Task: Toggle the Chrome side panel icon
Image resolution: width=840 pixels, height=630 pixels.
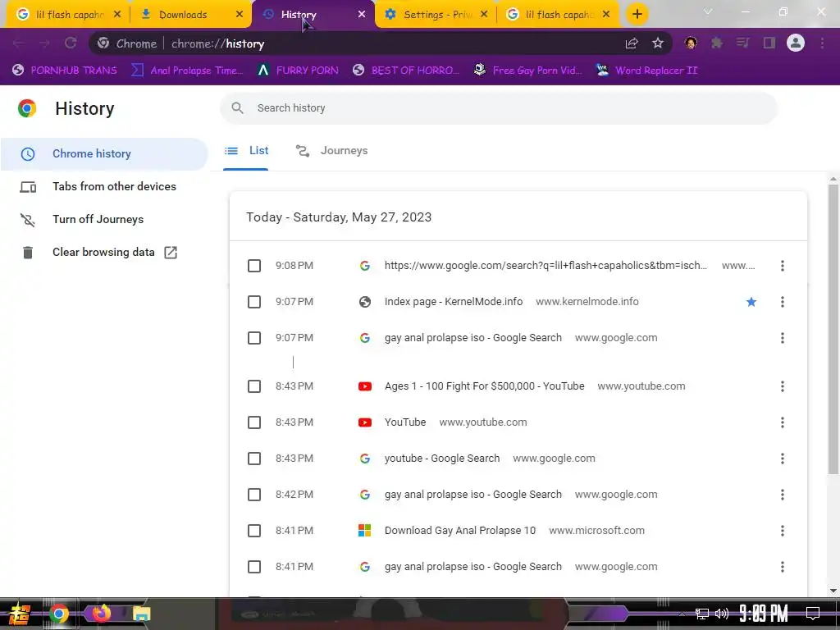Action: (769, 43)
